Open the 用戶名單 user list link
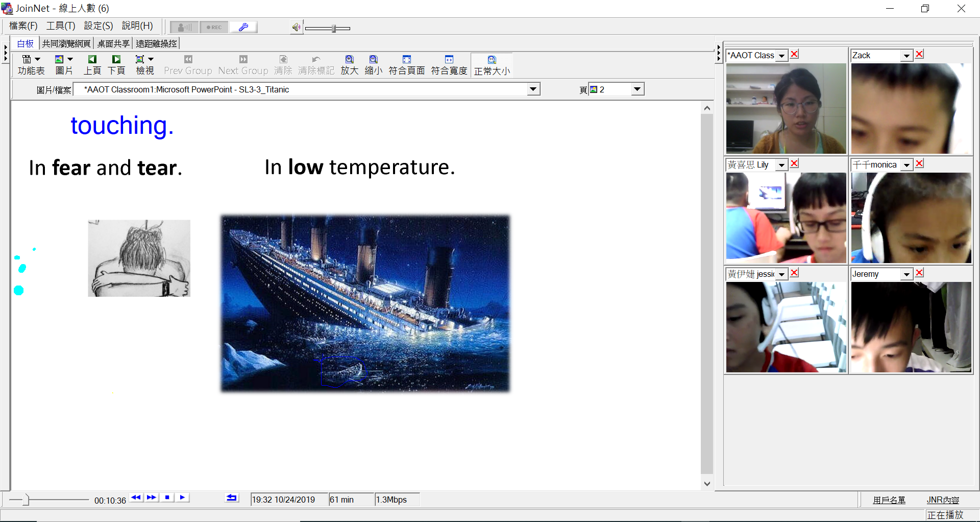The height and width of the screenshot is (522, 980). (889, 500)
